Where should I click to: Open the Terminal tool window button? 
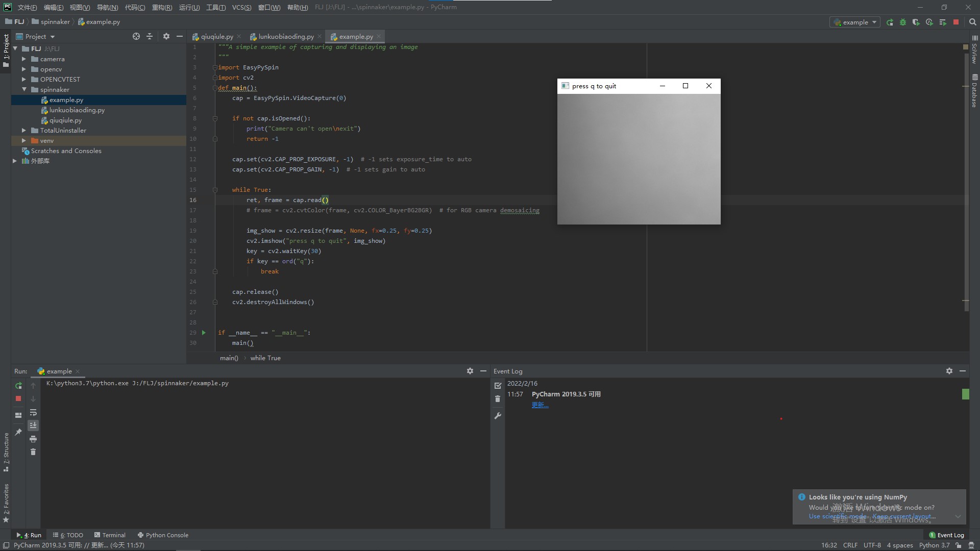110,535
